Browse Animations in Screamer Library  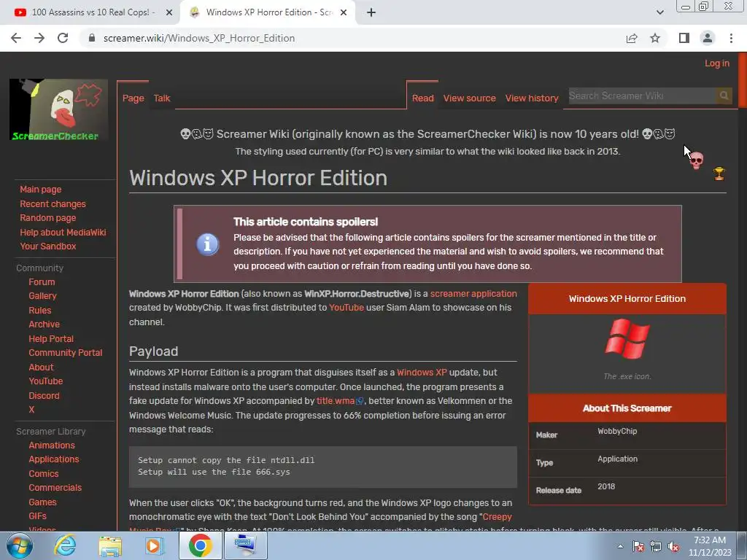coord(52,446)
